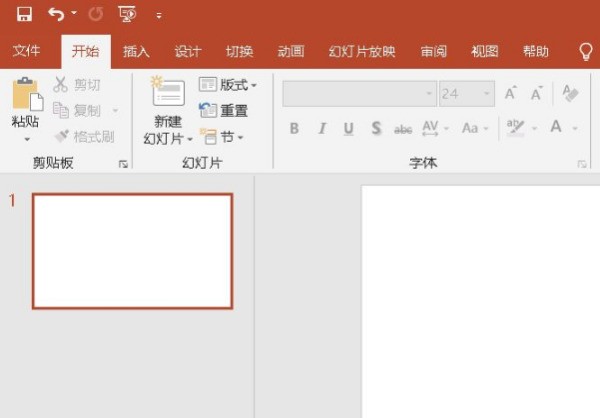Expand the 粘贴 options dropdown arrow
Image resolution: width=600 pixels, height=418 pixels.
pyautogui.click(x=27, y=139)
